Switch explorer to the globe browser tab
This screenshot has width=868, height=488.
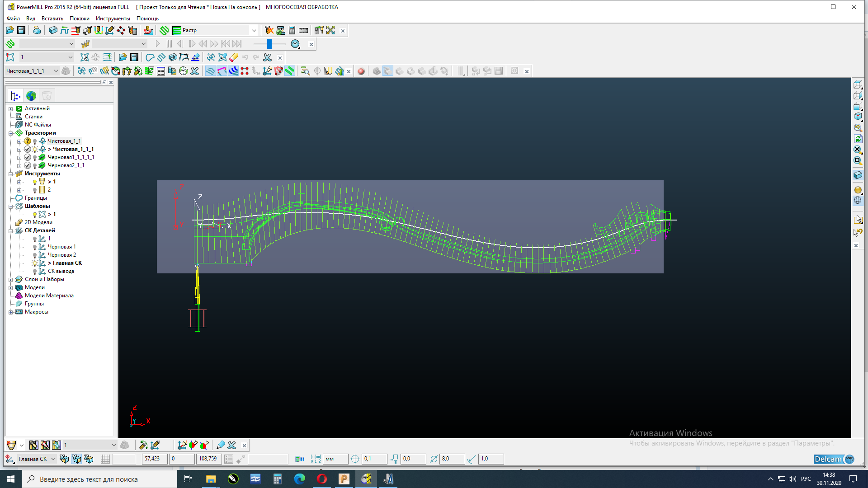31,96
